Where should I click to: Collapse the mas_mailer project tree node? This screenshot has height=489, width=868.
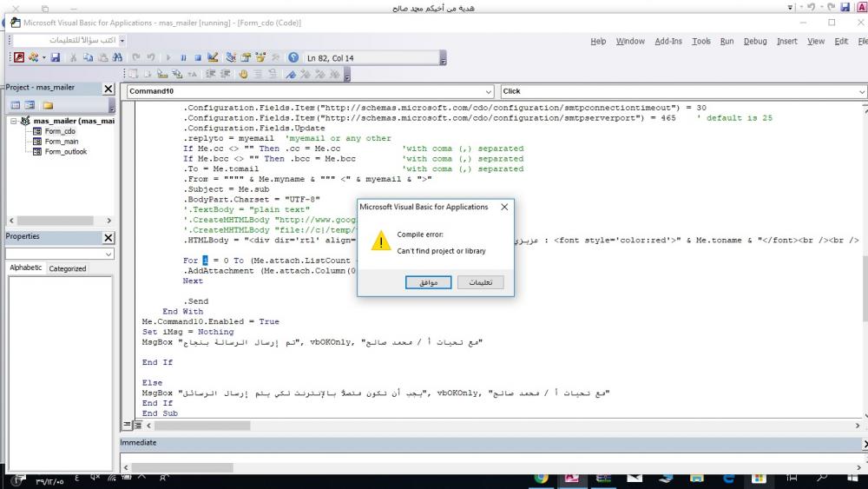pos(15,121)
